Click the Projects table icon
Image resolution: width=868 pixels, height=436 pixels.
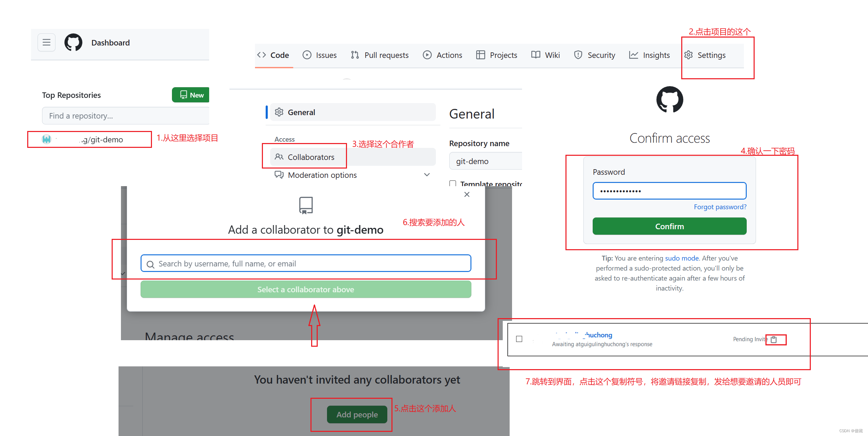pyautogui.click(x=480, y=55)
